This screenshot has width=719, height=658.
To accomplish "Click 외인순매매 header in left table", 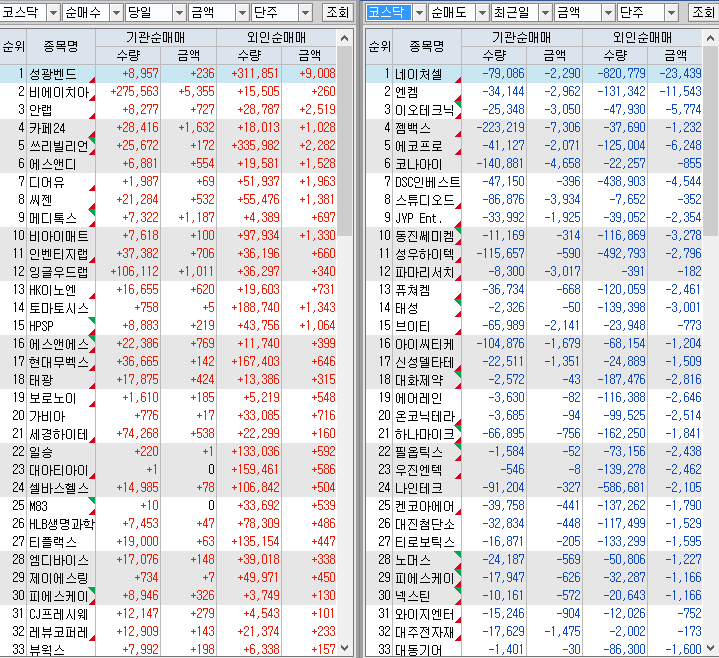I will (277, 38).
